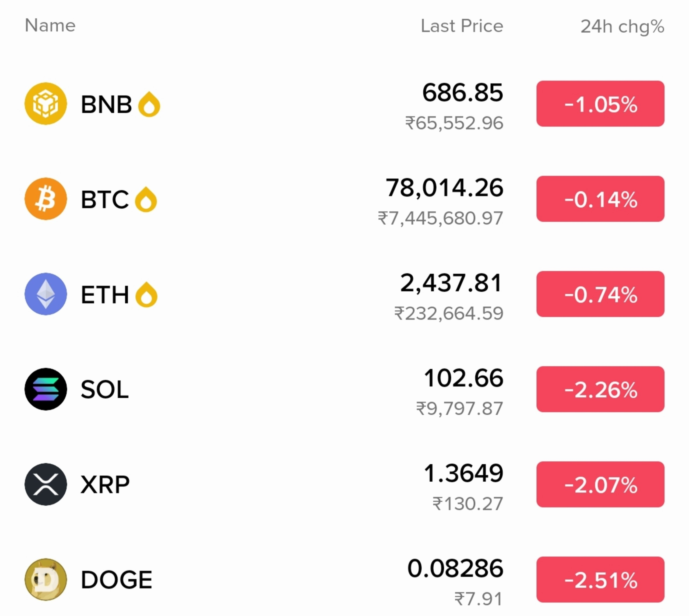The image size is (689, 616).
Task: Tap the hot flame icon beside BTC
Action: tap(146, 199)
